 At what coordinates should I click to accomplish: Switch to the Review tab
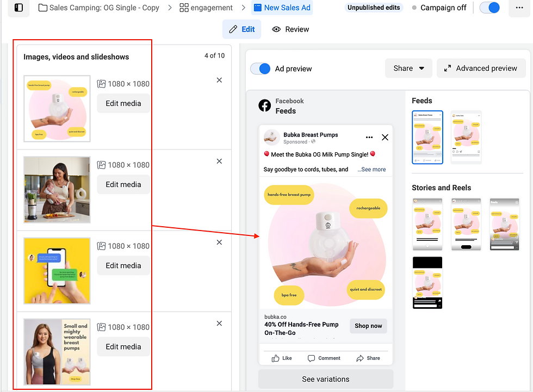[x=290, y=29]
